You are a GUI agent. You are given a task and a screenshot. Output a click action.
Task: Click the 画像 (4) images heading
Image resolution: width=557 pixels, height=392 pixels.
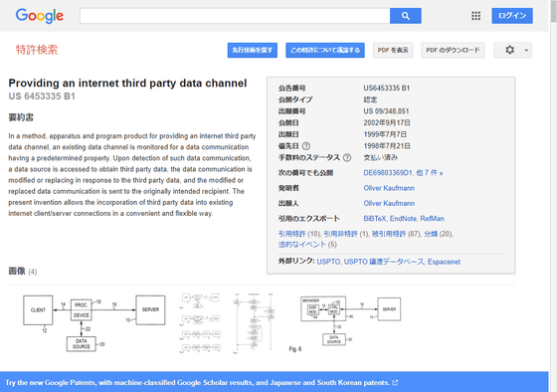point(22,272)
